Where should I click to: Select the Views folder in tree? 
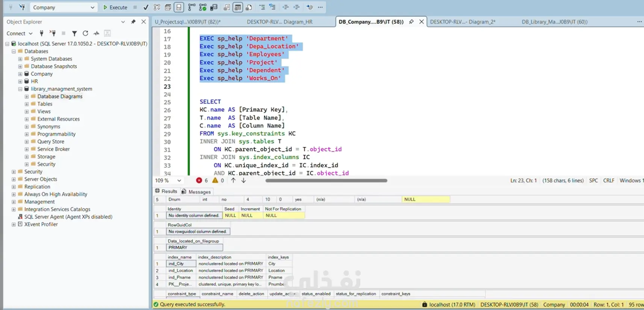tap(44, 111)
